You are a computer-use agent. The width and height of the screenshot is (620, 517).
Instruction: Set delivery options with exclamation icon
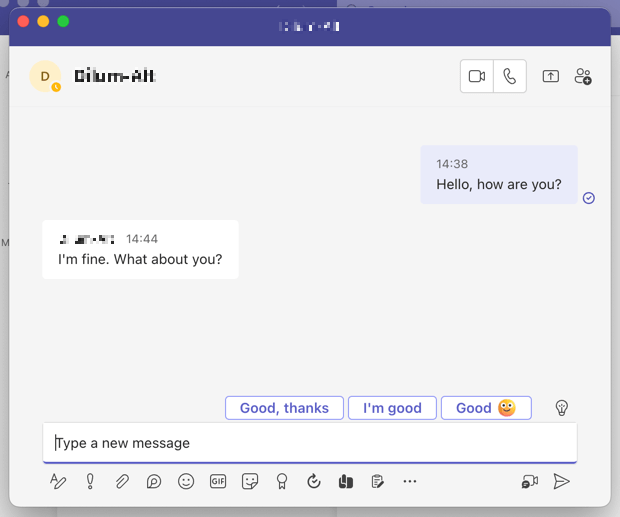pos(90,481)
